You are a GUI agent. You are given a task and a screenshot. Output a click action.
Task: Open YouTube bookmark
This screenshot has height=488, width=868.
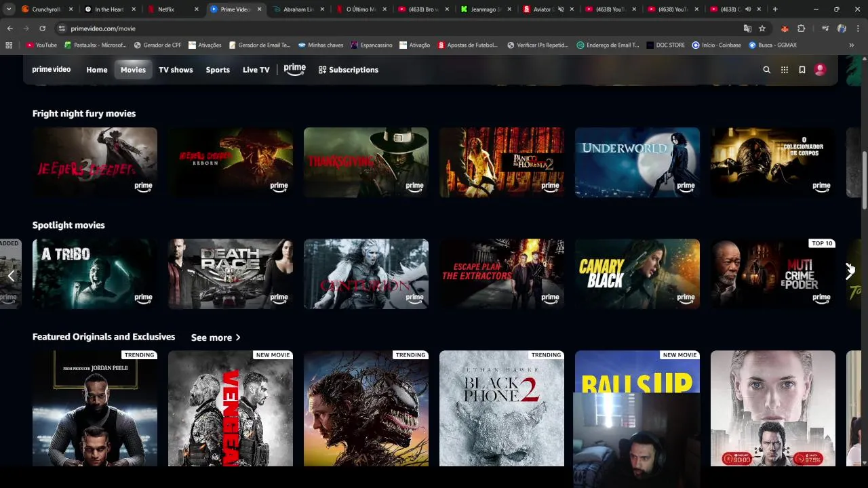pos(41,45)
